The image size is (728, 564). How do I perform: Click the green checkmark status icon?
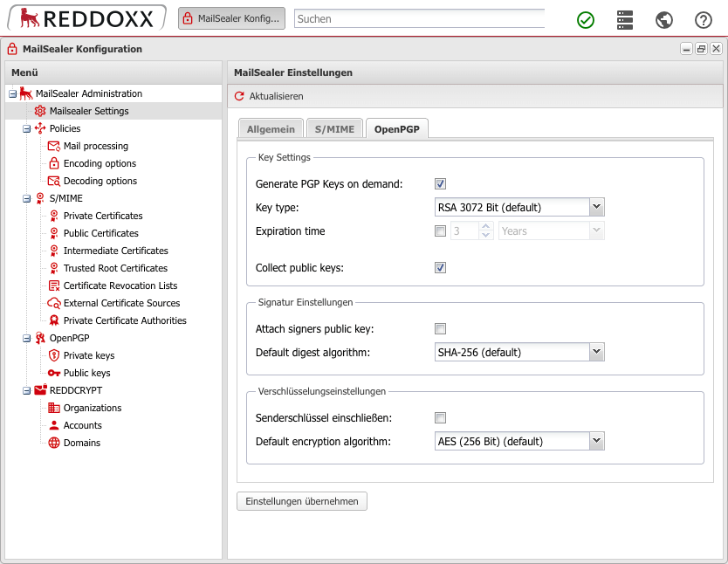pos(586,20)
